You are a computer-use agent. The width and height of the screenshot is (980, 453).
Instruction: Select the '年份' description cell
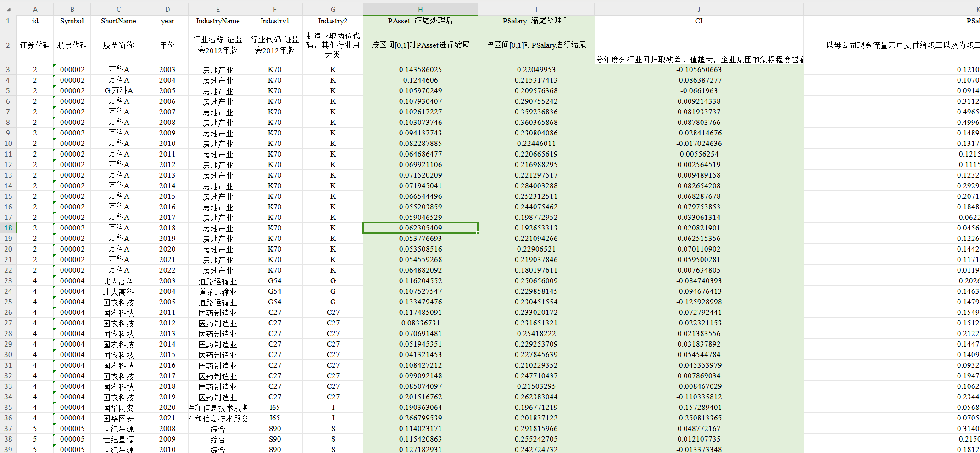pyautogui.click(x=167, y=45)
